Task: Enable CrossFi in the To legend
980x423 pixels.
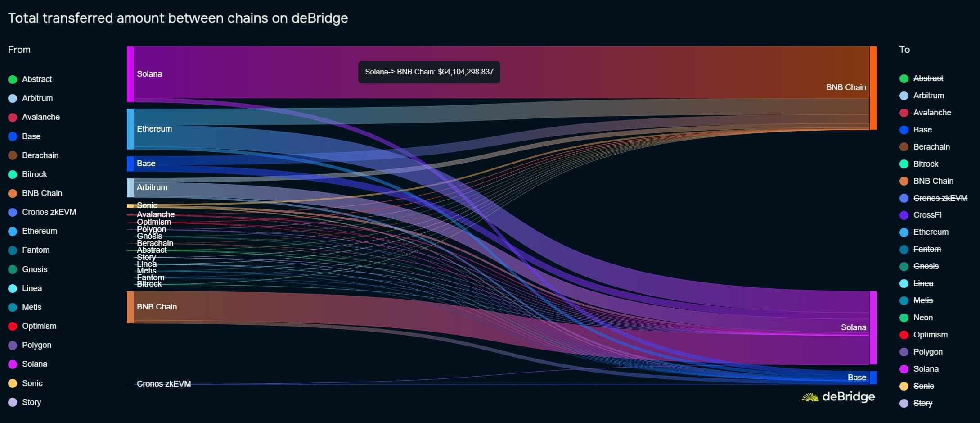Action: click(x=921, y=215)
